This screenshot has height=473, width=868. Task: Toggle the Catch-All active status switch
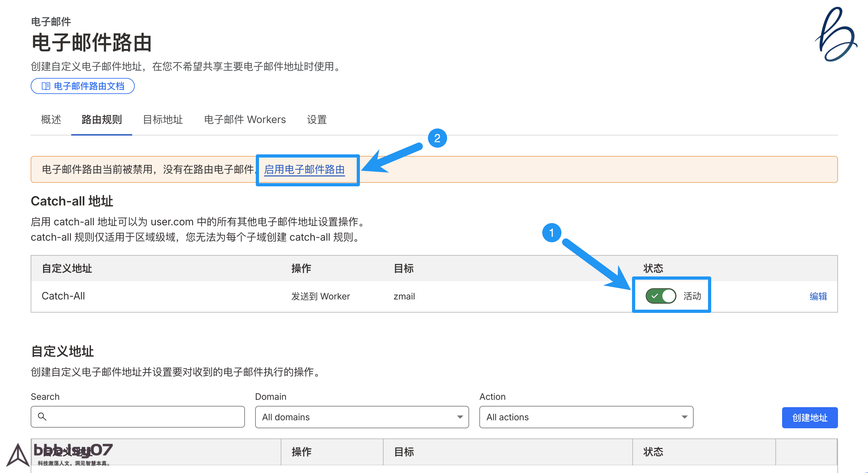(660, 296)
